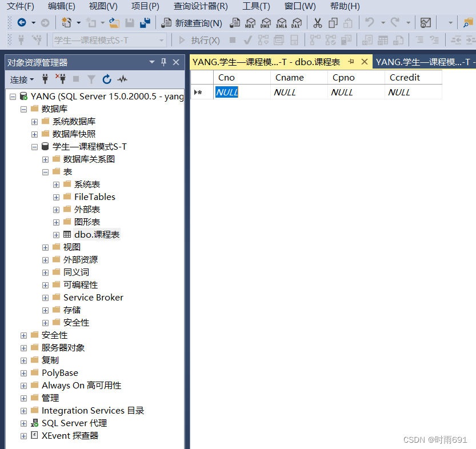Click the MDX query icon
476x449 pixels.
tap(250, 23)
